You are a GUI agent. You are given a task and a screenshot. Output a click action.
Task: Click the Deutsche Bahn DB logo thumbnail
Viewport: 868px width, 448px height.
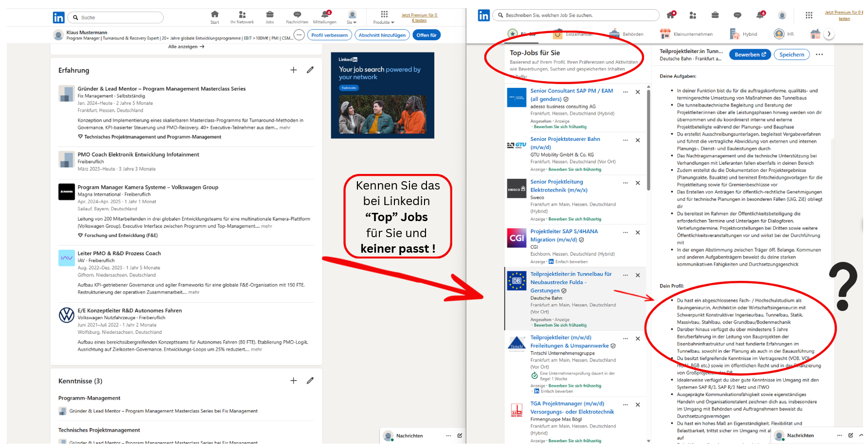pyautogui.click(x=516, y=280)
